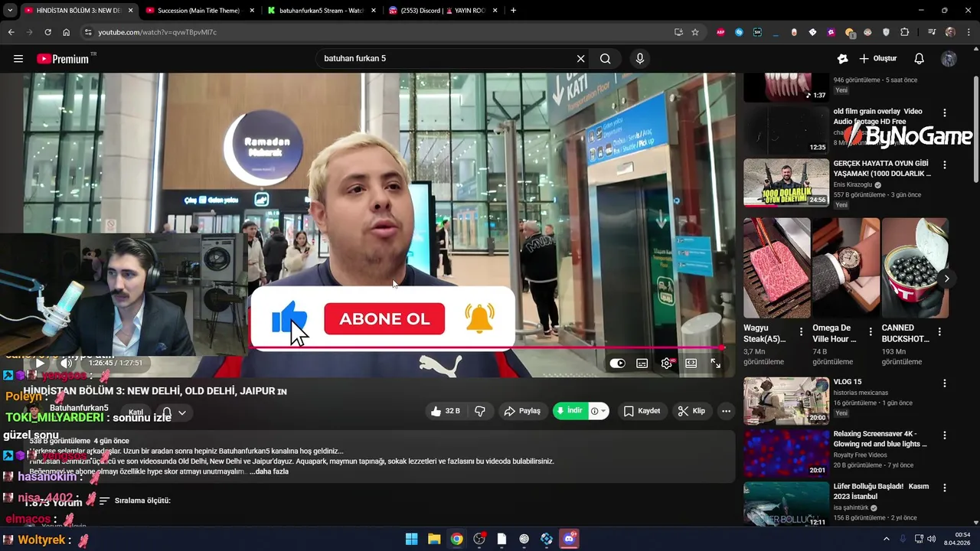Click the Kaydet save button
This screenshot has width=980, height=551.
coord(642,411)
